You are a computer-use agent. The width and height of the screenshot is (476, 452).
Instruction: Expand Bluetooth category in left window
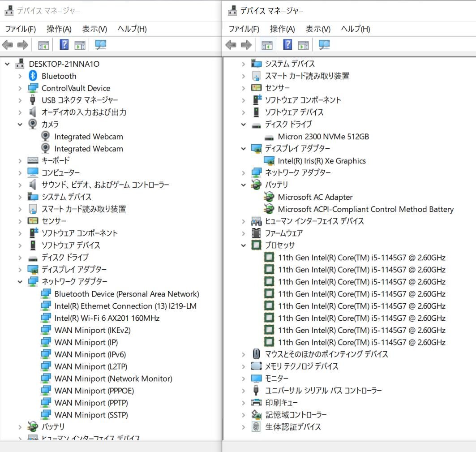[x=20, y=76]
